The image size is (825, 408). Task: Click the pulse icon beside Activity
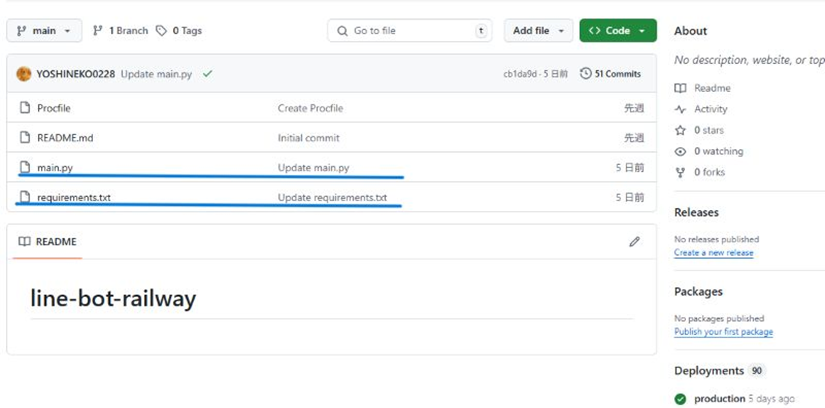tap(680, 109)
